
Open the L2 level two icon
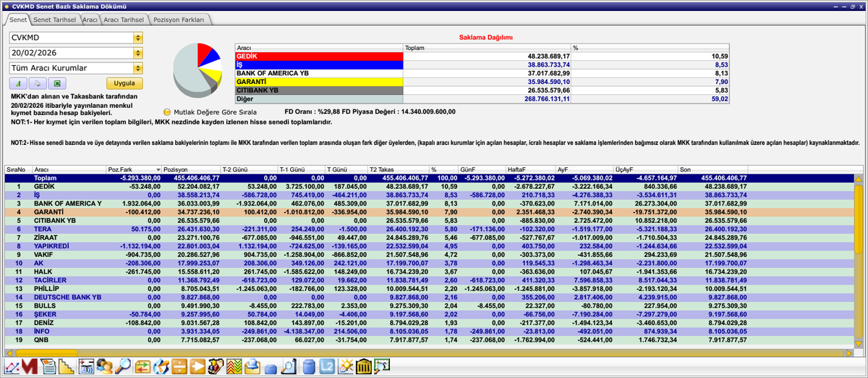click(x=327, y=367)
